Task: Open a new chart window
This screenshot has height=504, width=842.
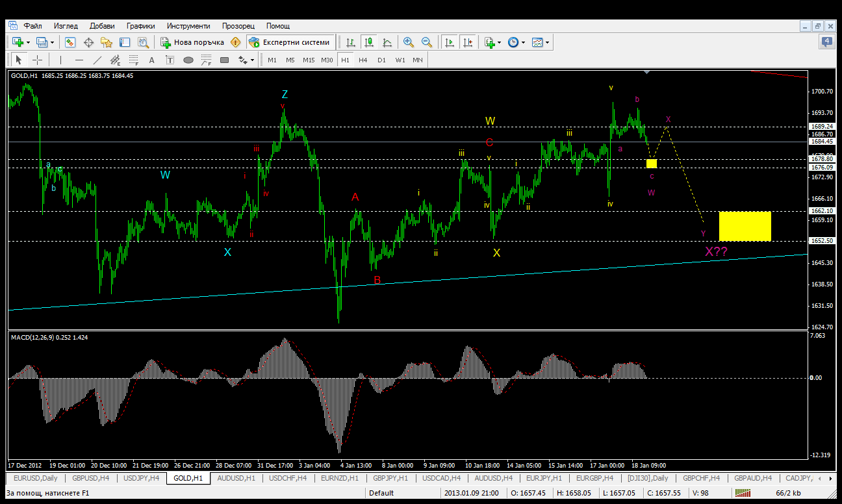Action: tap(18, 42)
